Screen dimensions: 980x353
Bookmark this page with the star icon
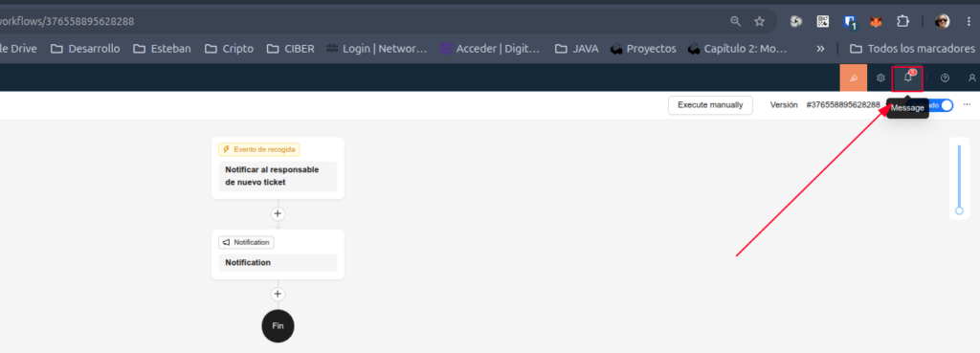pos(759,21)
